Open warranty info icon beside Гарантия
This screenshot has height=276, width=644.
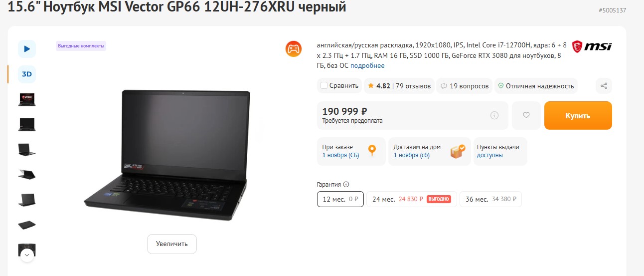(346, 184)
